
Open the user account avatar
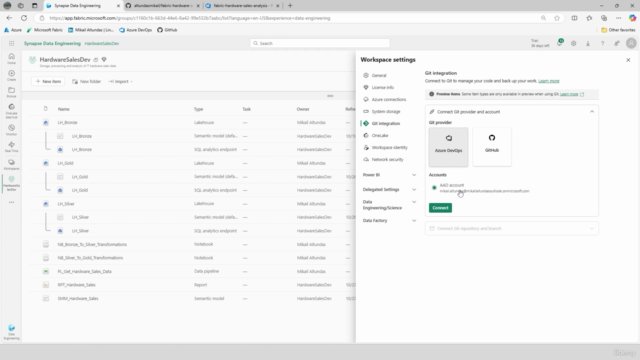631,43
